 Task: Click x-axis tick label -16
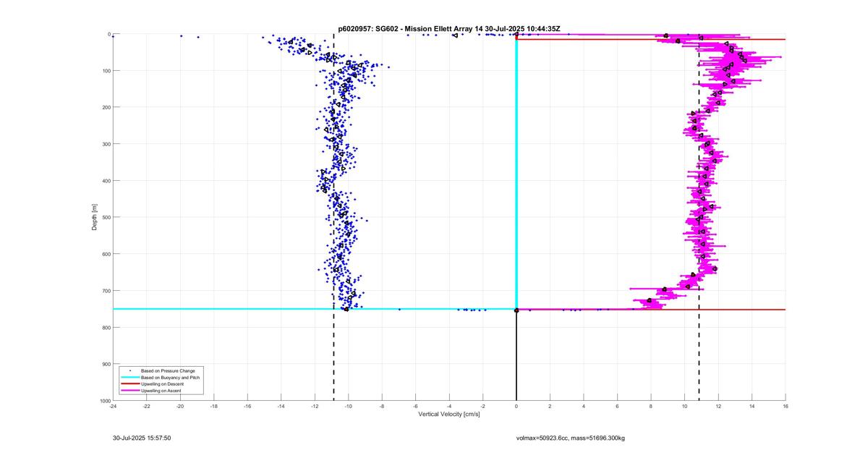click(x=247, y=406)
